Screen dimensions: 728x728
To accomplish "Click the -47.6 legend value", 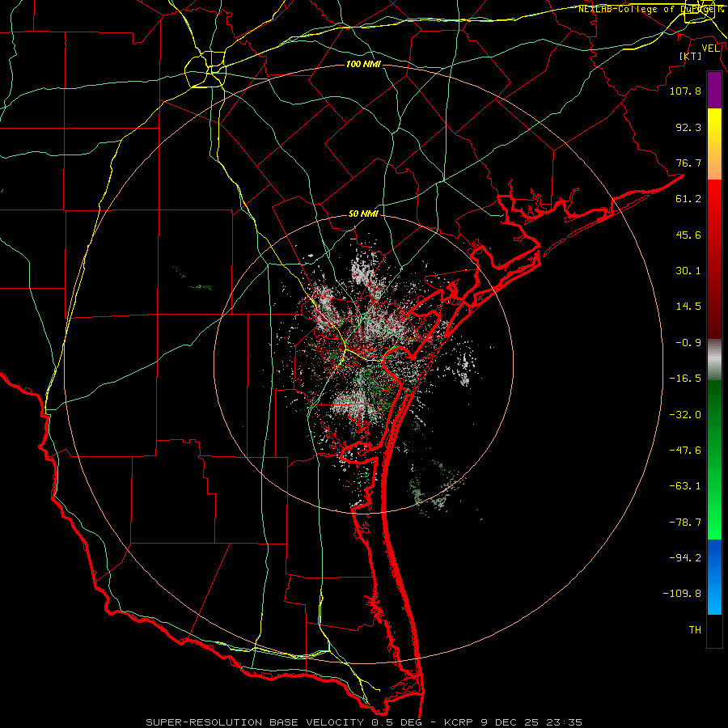I will pos(685,451).
